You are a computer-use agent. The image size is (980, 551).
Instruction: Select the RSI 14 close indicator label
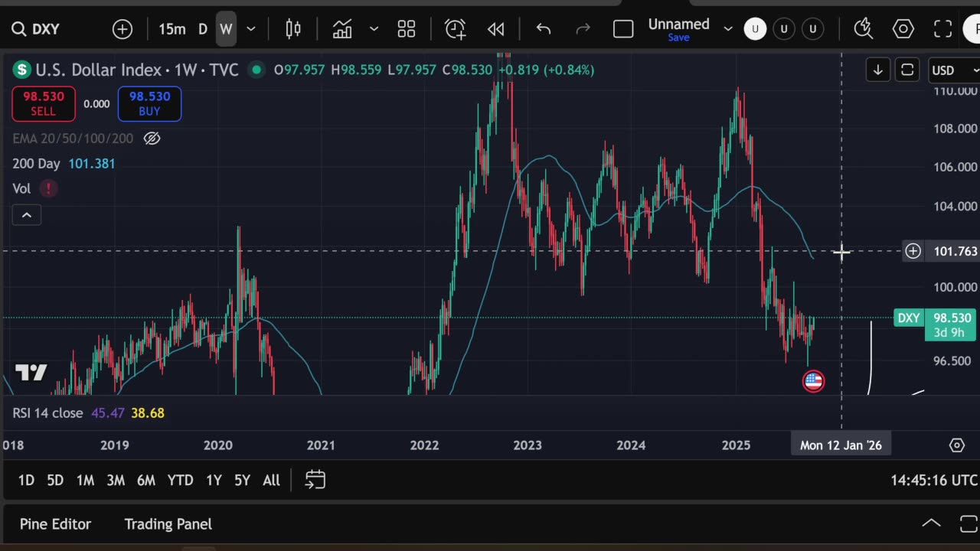tap(47, 413)
